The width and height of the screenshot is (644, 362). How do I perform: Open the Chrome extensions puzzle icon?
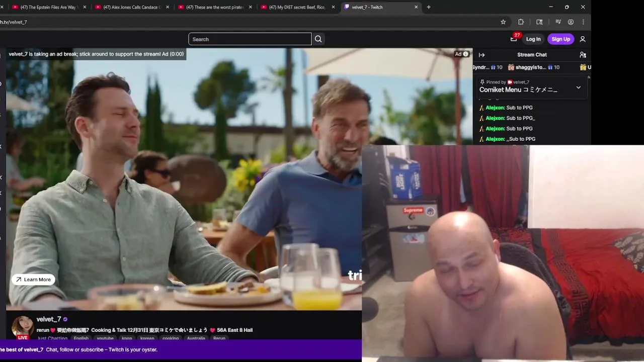(x=521, y=22)
